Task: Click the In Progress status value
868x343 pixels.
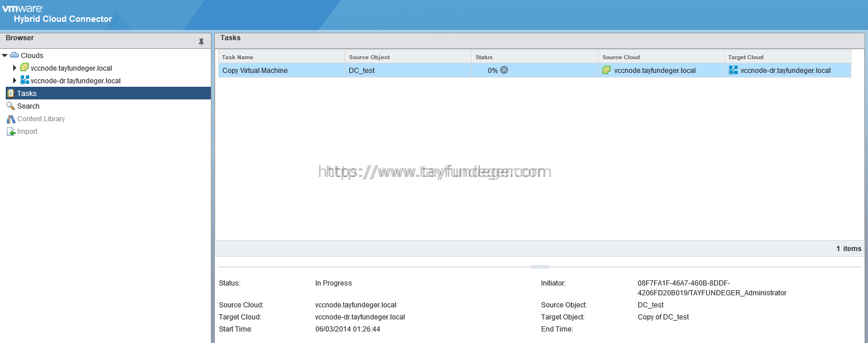Action: click(333, 283)
